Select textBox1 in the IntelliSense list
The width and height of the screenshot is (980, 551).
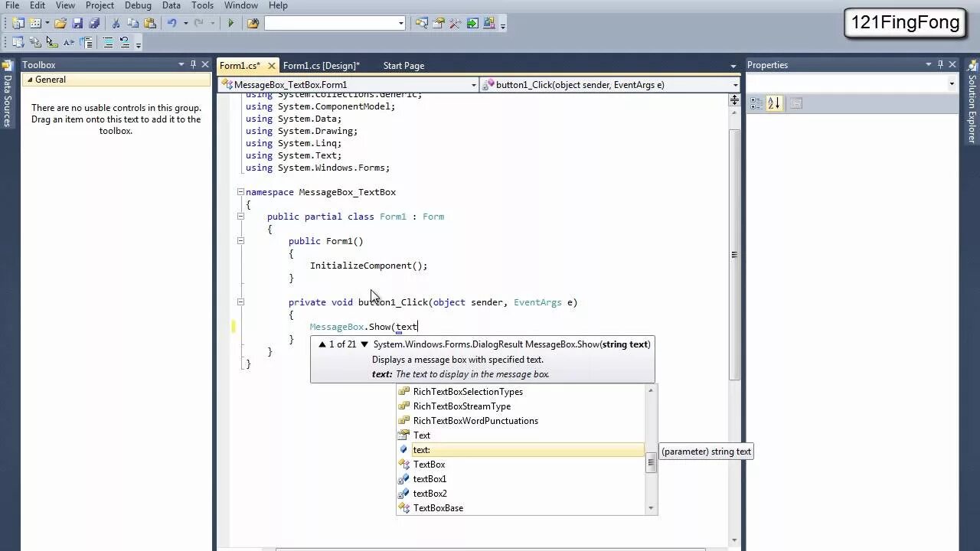click(521, 479)
